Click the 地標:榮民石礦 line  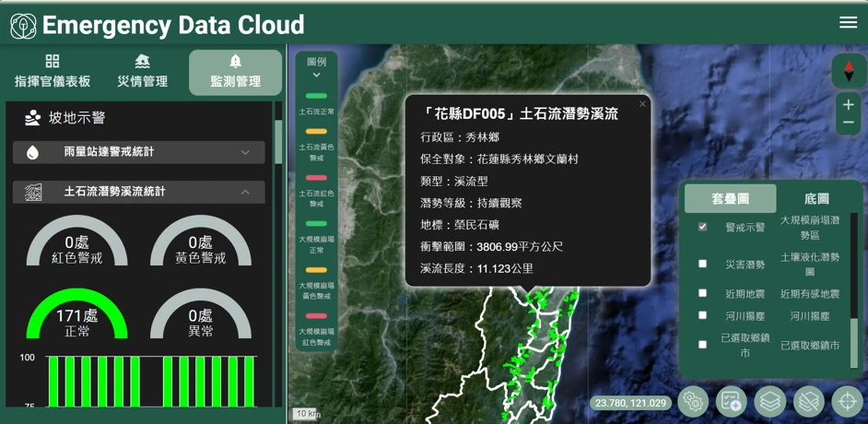click(x=460, y=225)
